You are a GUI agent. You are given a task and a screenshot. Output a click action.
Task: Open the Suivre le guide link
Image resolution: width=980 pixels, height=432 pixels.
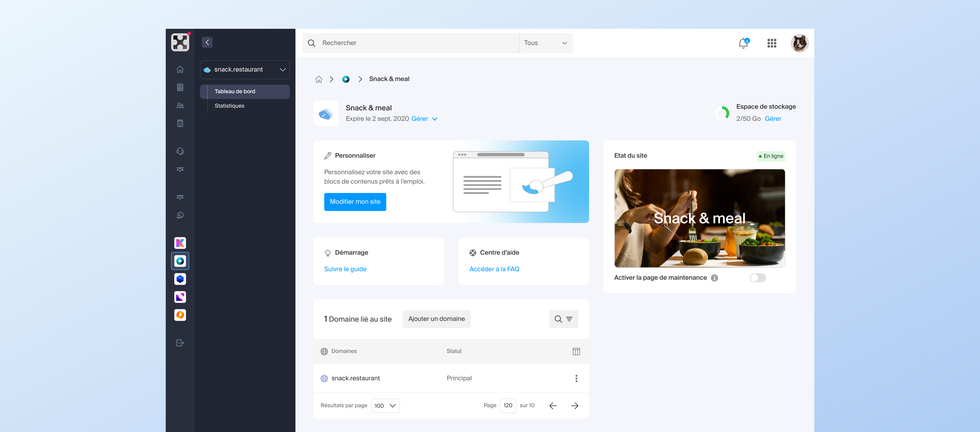(x=345, y=269)
